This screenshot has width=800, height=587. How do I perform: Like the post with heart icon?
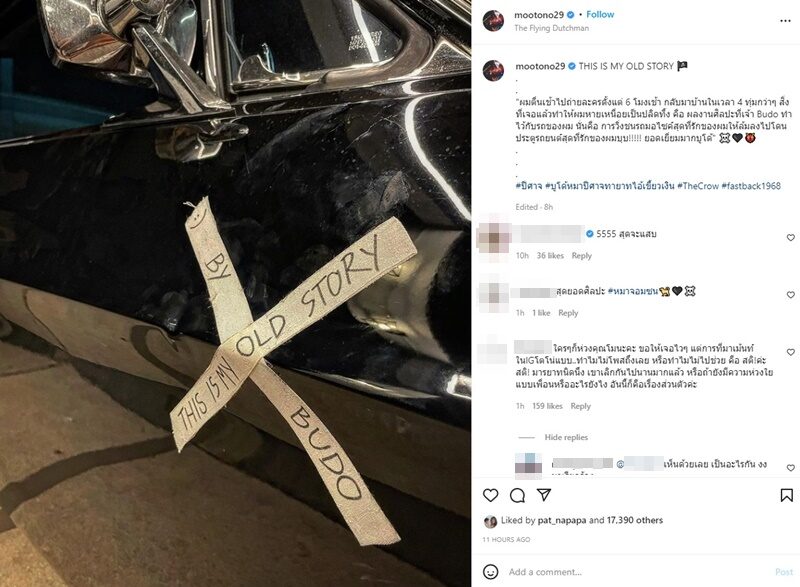pyautogui.click(x=490, y=495)
